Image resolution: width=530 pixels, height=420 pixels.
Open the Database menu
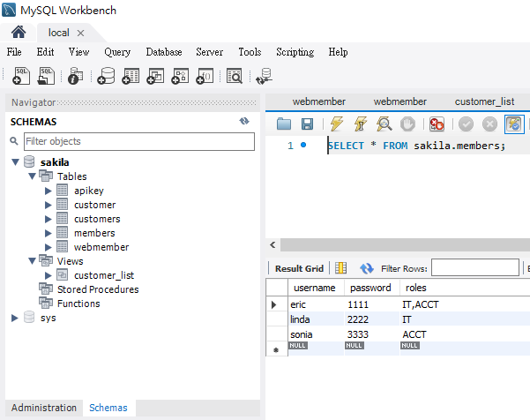click(x=164, y=52)
